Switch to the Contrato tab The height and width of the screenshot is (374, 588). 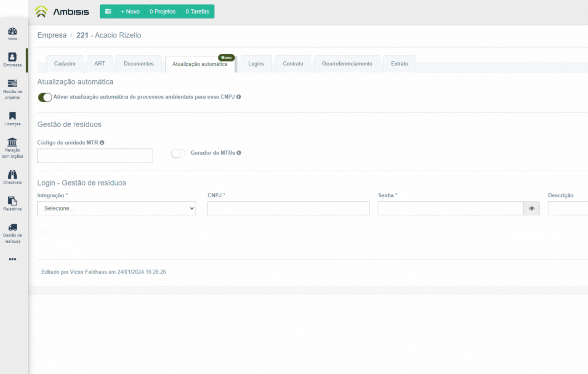point(293,64)
